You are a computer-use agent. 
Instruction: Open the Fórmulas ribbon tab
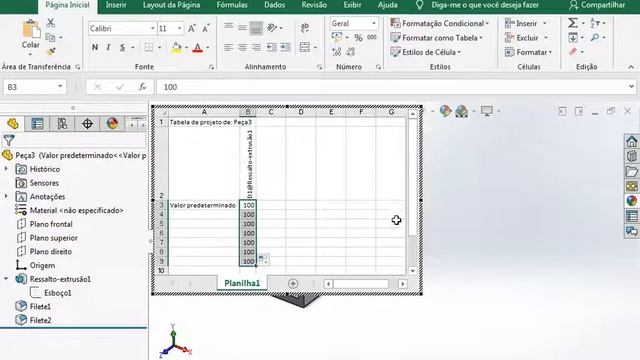pyautogui.click(x=232, y=5)
